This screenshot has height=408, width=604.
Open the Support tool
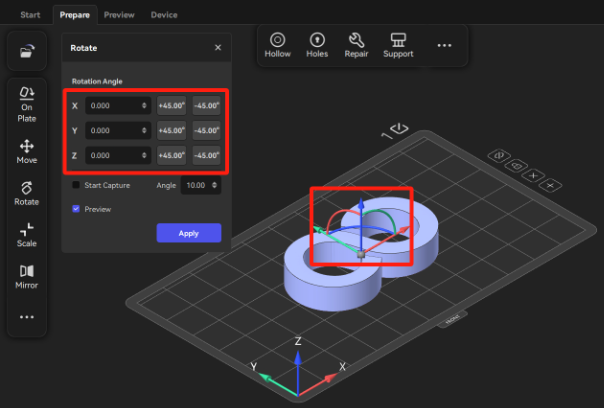[x=398, y=45]
